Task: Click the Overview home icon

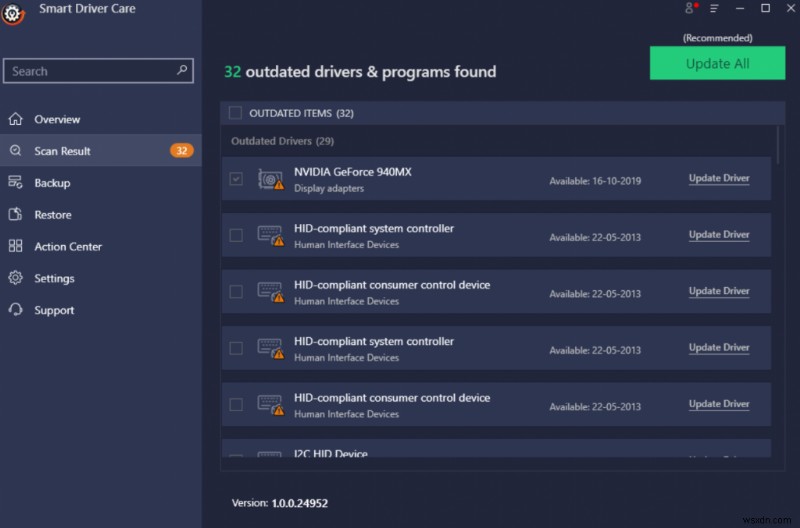Action: pyautogui.click(x=15, y=119)
